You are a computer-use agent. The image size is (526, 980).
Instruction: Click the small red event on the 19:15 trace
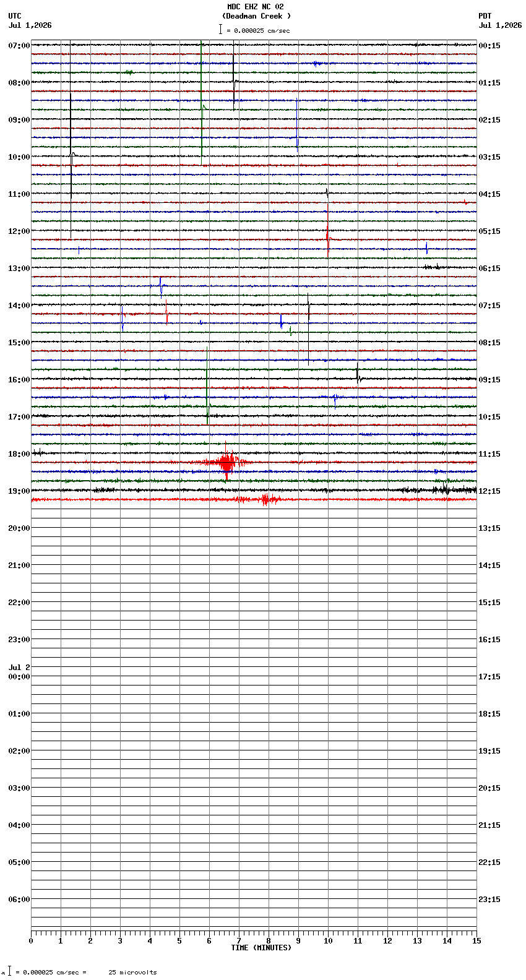tap(267, 499)
